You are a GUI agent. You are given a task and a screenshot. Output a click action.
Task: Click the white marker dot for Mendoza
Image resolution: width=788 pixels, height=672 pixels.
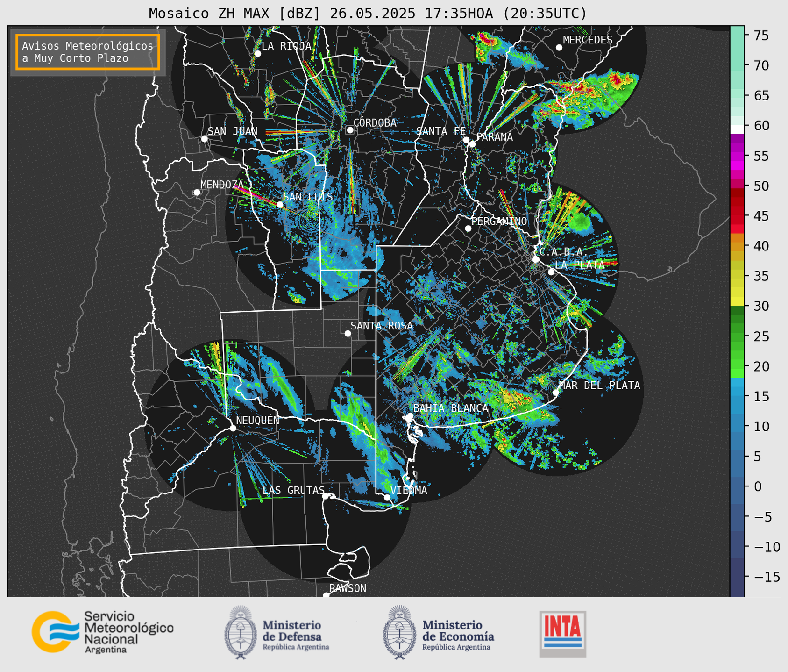point(197,193)
